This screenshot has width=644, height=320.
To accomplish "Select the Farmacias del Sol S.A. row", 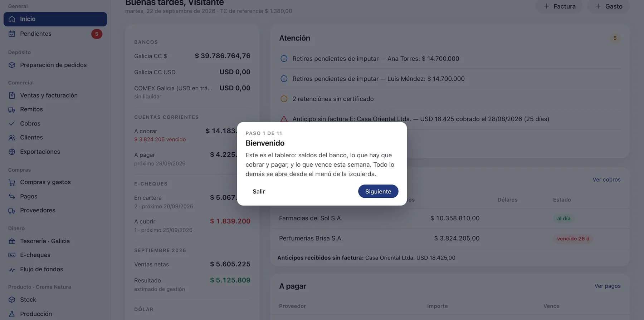I will (450, 218).
